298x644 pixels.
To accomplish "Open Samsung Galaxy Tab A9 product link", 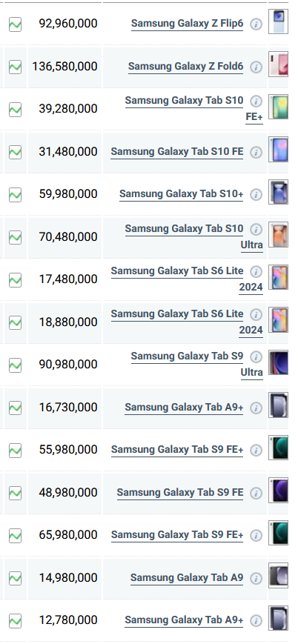I will coord(187,578).
